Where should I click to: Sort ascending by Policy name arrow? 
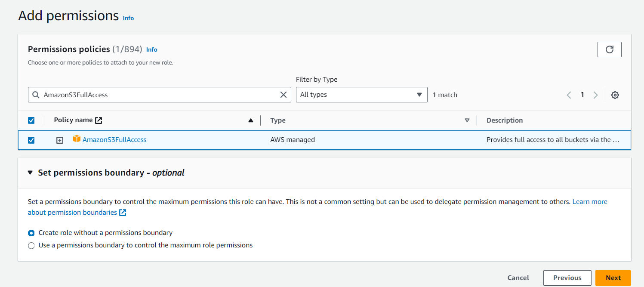click(251, 120)
